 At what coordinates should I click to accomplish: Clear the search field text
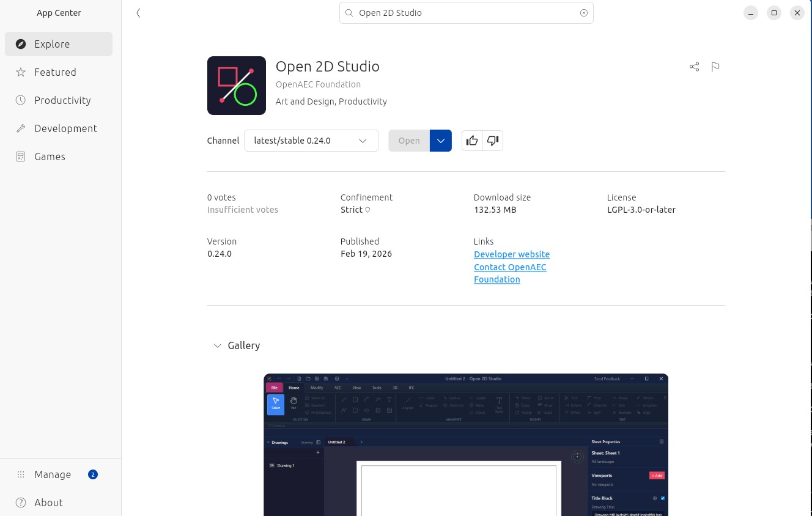click(583, 13)
